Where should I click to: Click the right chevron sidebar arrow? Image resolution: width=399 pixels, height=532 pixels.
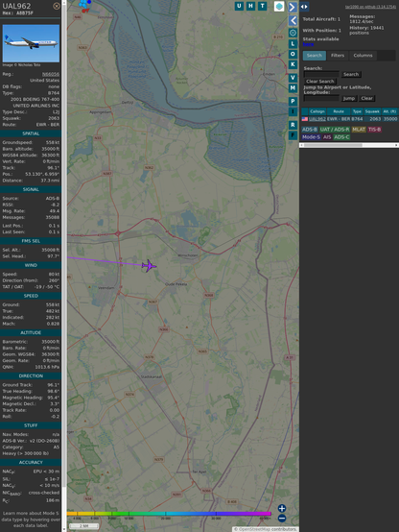pos(293,7)
